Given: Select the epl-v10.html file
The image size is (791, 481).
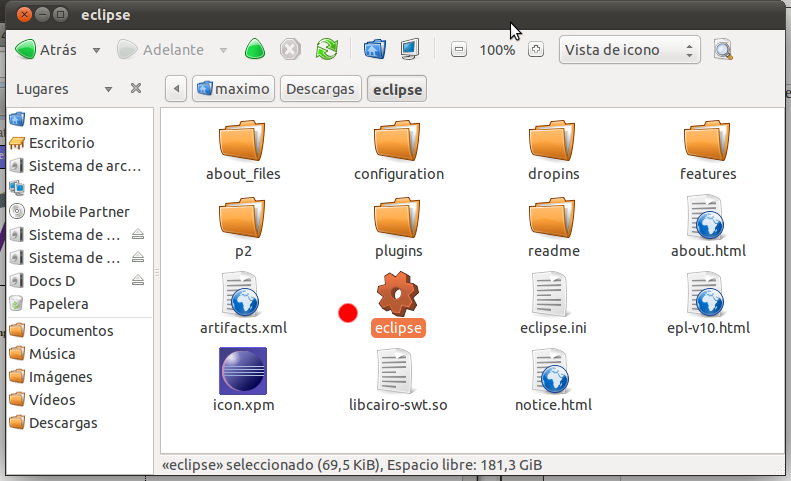Looking at the screenshot, I should coord(707,303).
